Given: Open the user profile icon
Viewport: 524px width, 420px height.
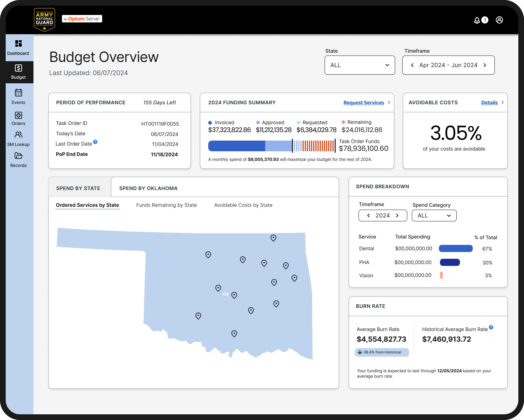Looking at the screenshot, I should click(499, 20).
